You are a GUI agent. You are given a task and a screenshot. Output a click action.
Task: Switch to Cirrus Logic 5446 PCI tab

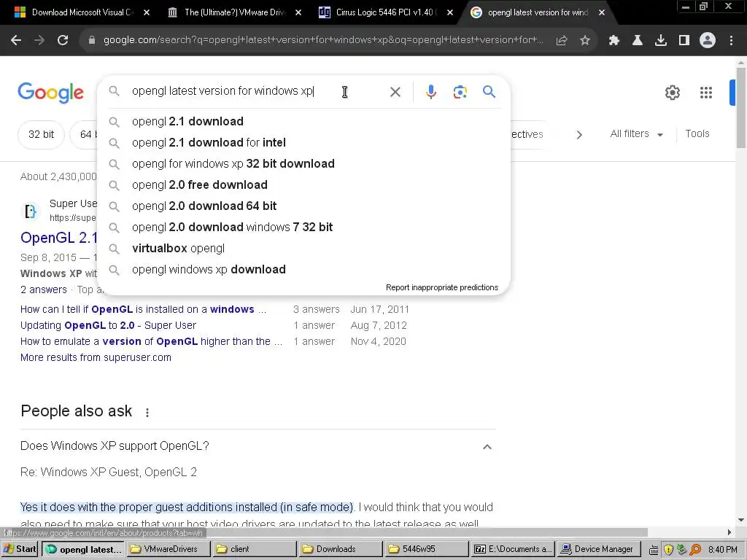pos(385,12)
